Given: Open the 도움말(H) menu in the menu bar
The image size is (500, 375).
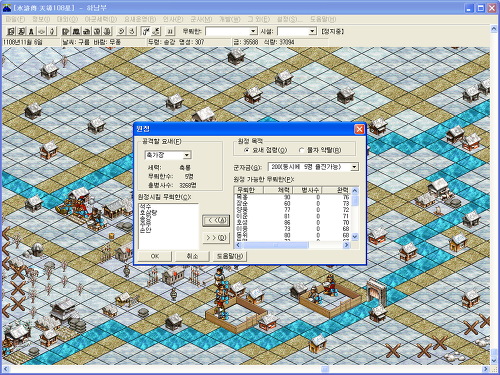Looking at the screenshot, I should pyautogui.click(x=323, y=19).
